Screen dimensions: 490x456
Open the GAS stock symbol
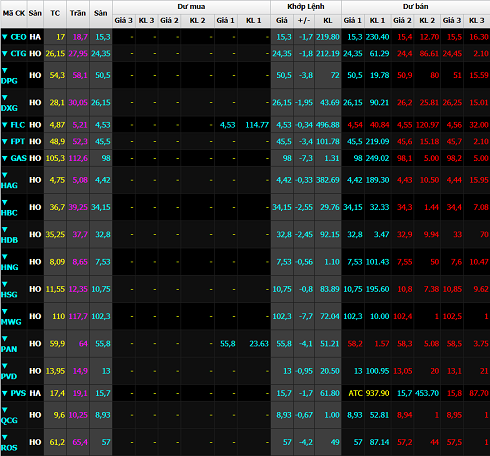(x=18, y=158)
